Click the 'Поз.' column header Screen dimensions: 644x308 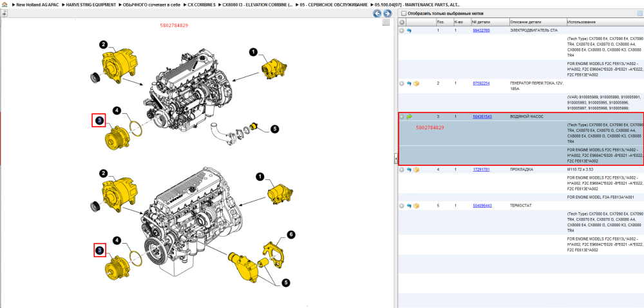444,22
